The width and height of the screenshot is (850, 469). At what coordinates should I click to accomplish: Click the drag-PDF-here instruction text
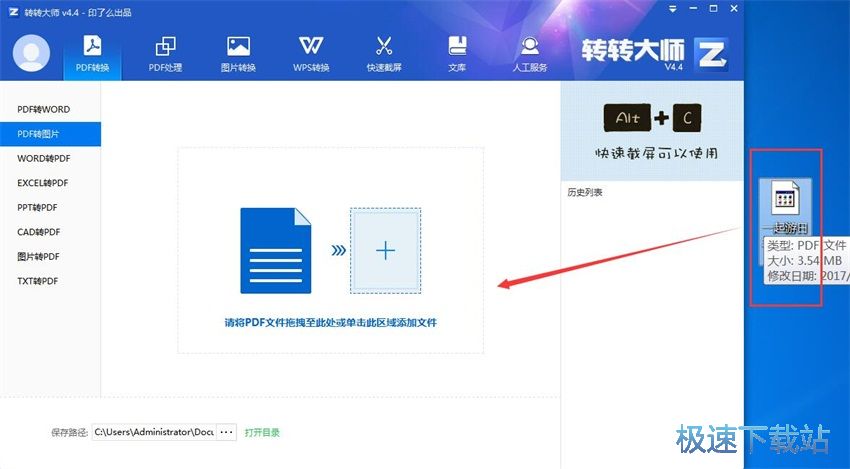[x=331, y=323]
